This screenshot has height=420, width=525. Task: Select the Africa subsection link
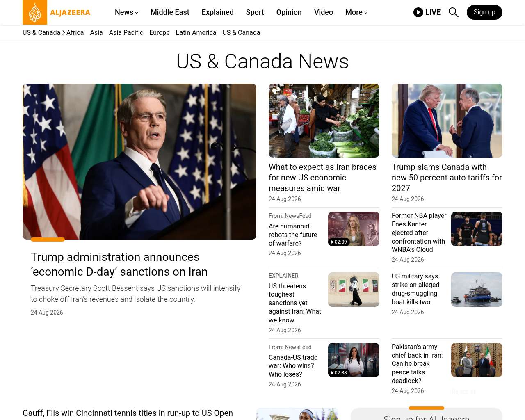tap(75, 33)
